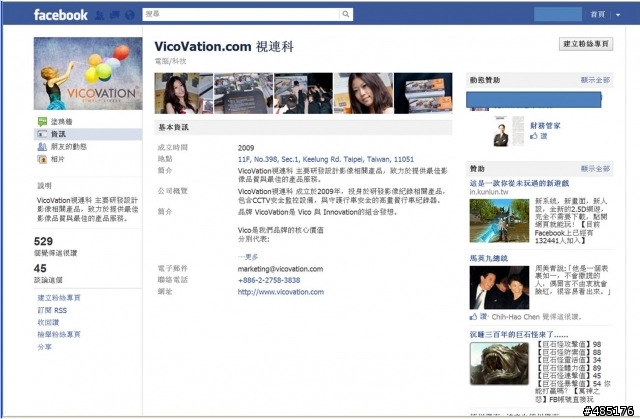
Task: Click marketing@vicovation.com email text
Action: coord(280,269)
